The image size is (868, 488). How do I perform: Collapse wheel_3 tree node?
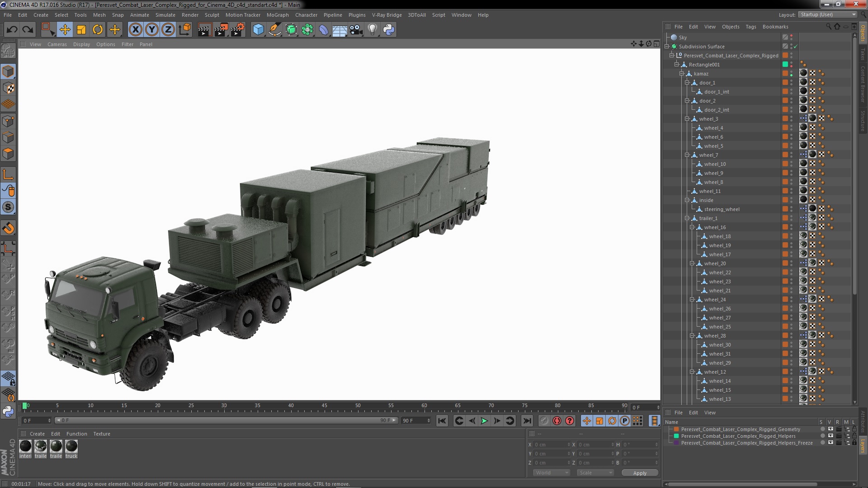(687, 119)
